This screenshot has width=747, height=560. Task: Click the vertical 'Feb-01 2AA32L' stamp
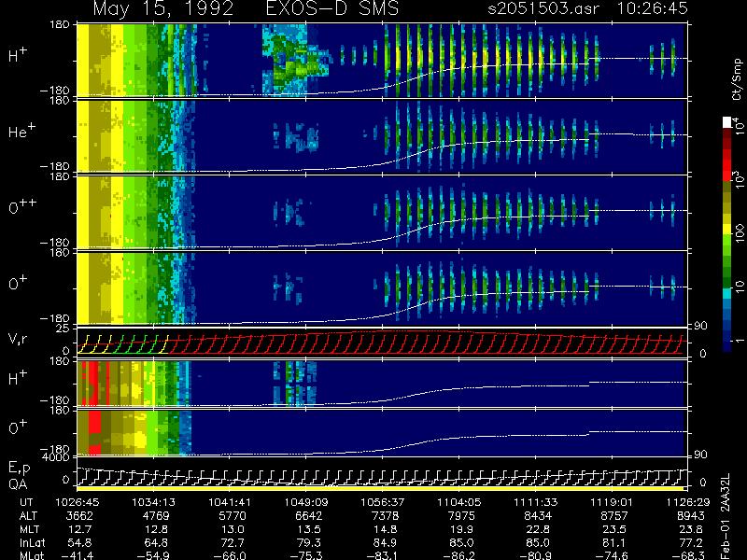tap(726, 516)
